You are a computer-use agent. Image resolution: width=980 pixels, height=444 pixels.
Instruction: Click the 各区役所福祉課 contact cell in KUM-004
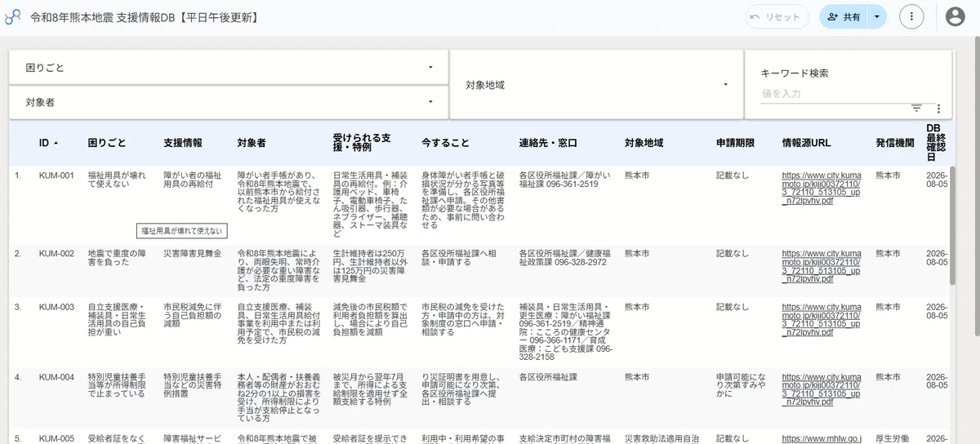pyautogui.click(x=548, y=378)
